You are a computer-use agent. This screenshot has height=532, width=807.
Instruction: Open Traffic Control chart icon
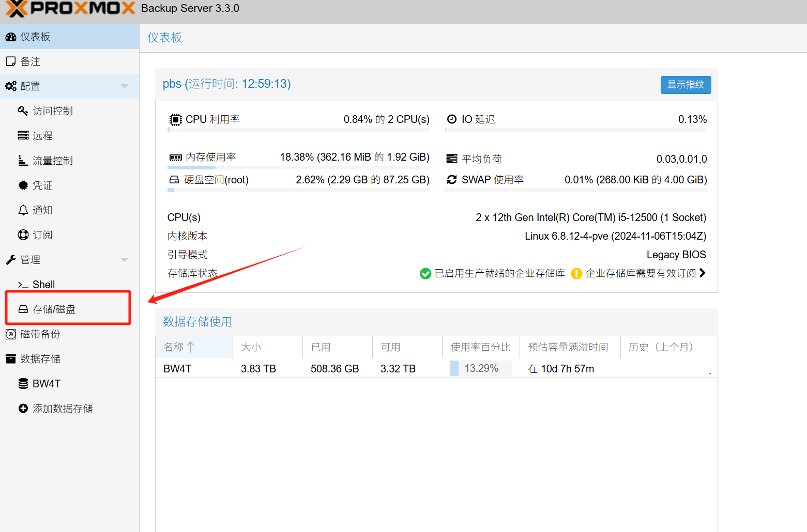coord(23,161)
